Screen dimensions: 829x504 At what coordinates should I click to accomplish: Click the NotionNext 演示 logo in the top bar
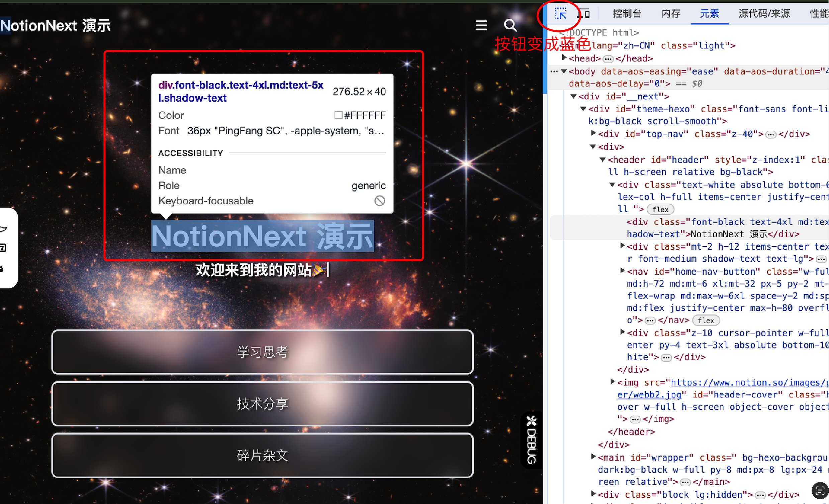tap(56, 25)
